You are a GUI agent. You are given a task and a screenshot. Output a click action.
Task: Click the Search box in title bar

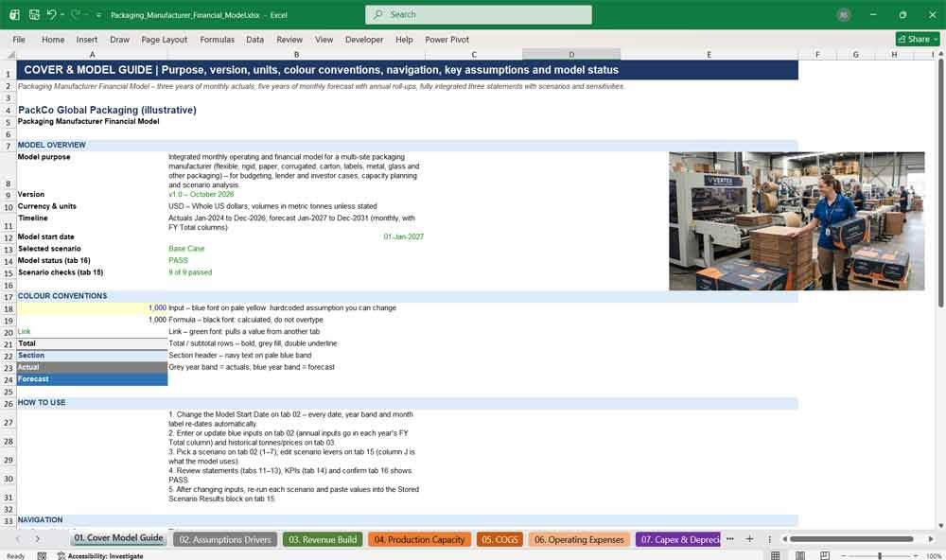point(479,14)
